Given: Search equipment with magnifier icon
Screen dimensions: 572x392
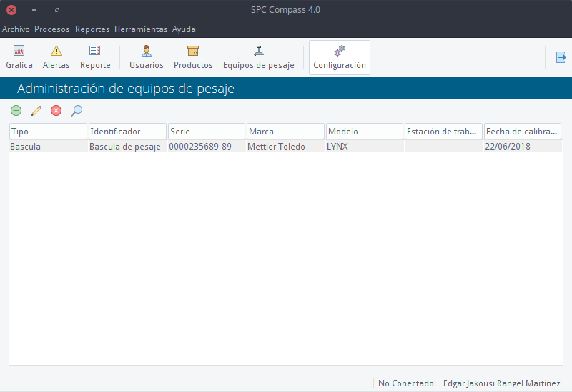Looking at the screenshot, I should (x=77, y=111).
